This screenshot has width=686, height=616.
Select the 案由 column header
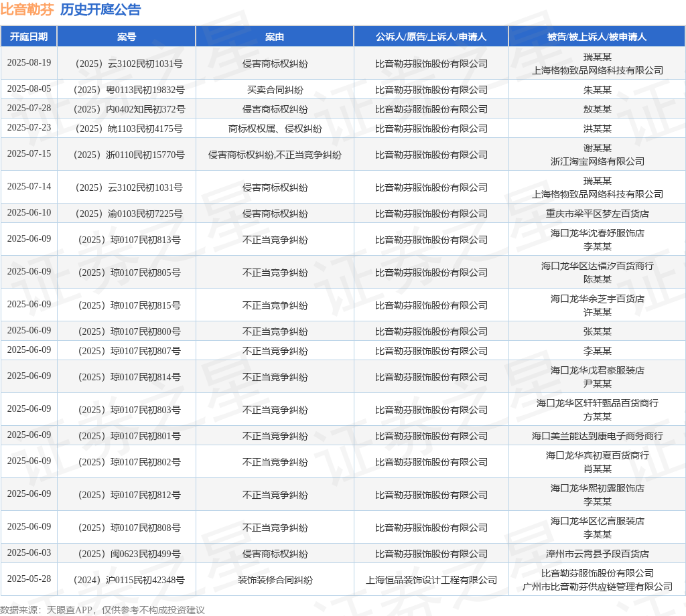coord(275,37)
